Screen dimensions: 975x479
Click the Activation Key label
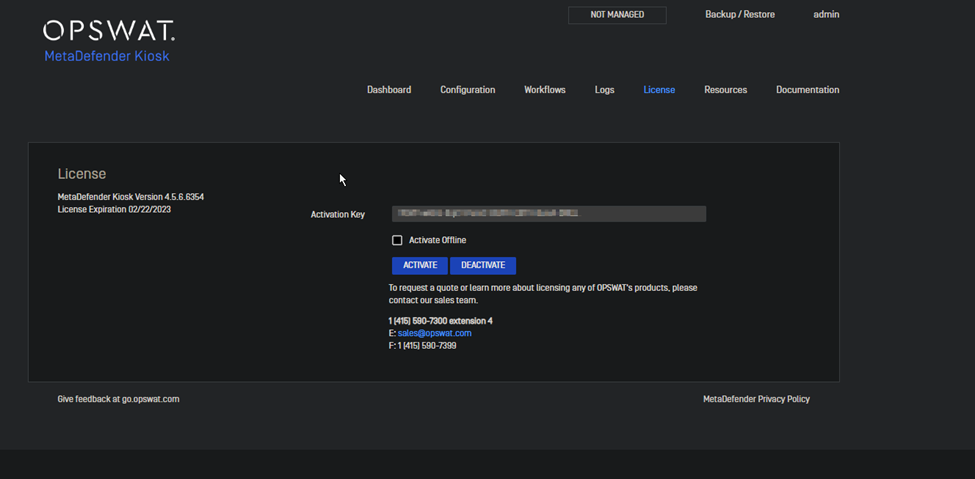pos(338,215)
